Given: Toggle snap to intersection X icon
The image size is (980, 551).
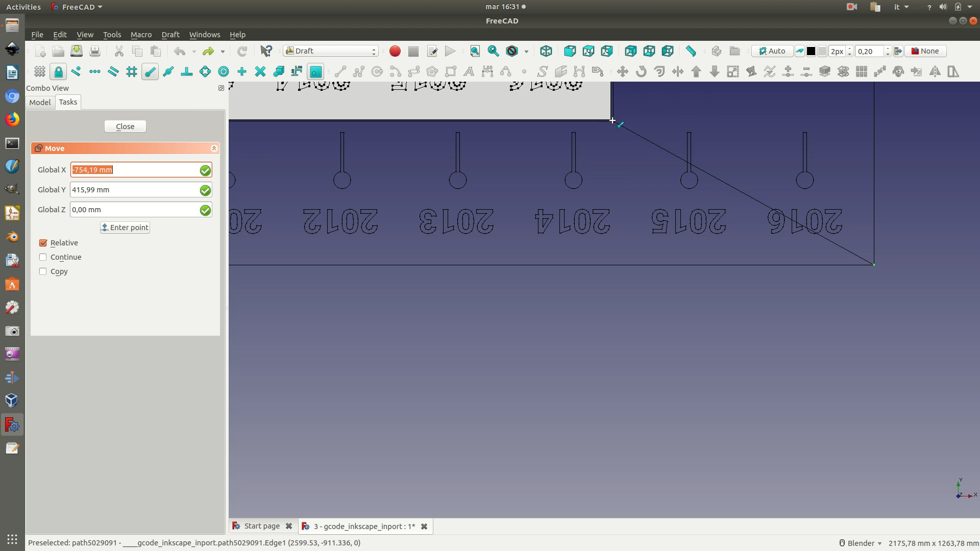Looking at the screenshot, I should click(x=260, y=71).
